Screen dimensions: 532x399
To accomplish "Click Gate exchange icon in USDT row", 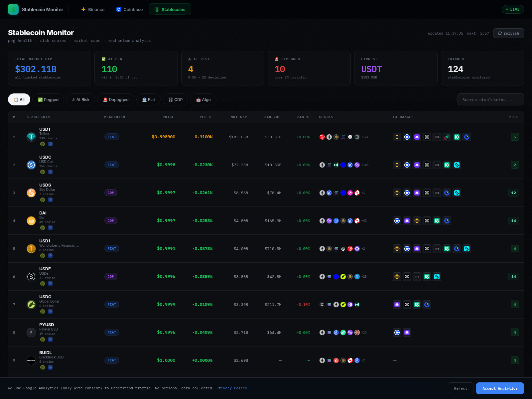I will tap(467, 137).
